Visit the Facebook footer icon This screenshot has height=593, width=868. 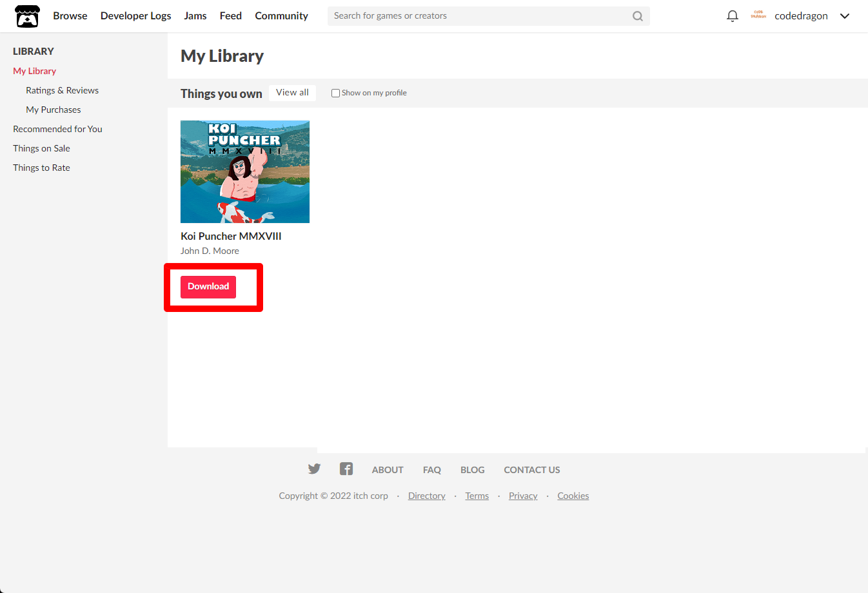[x=346, y=469]
